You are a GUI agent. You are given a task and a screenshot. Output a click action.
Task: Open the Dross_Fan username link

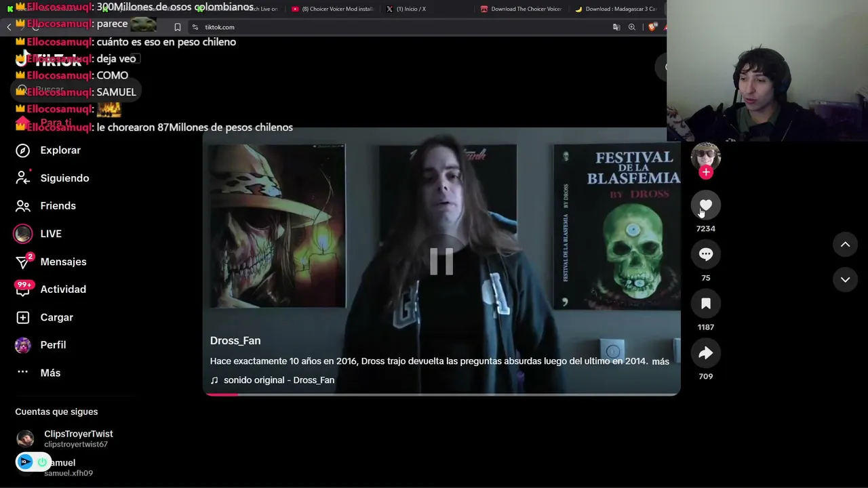pos(235,341)
